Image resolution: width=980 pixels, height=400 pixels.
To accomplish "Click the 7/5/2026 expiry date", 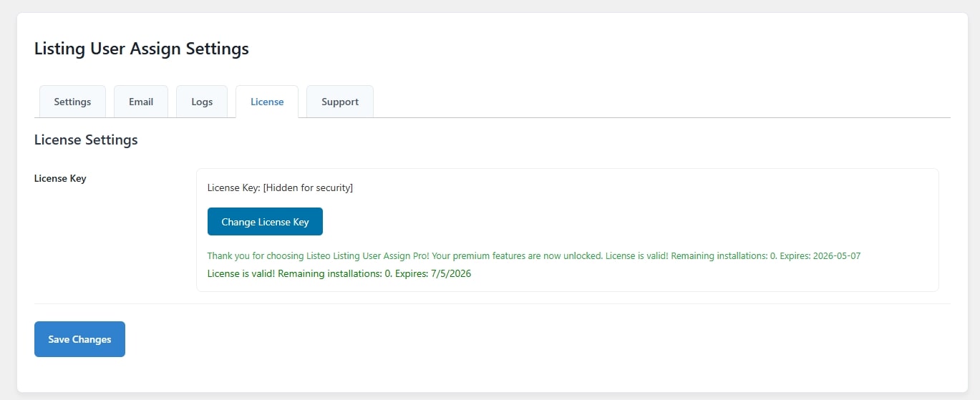I will 450,273.
